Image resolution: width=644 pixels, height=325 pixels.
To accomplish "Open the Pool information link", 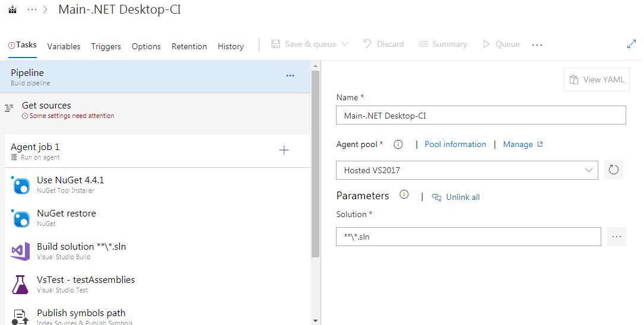I will (455, 145).
